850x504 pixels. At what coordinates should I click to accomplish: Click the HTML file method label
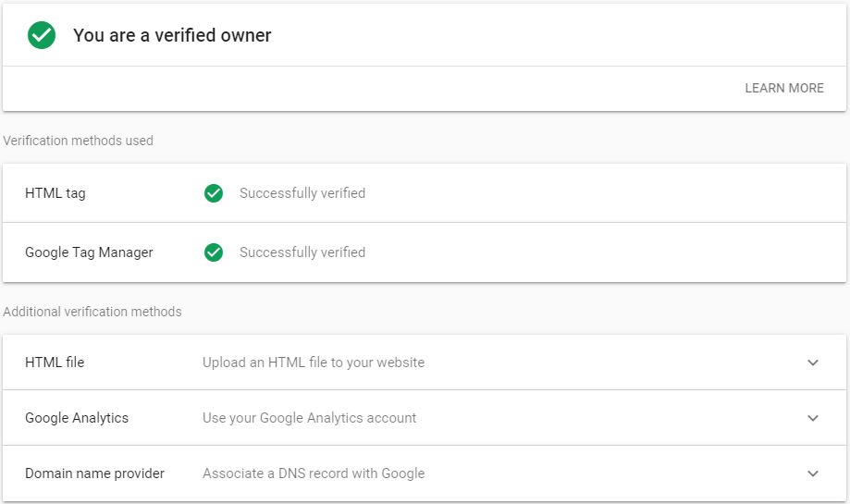pyautogui.click(x=55, y=362)
